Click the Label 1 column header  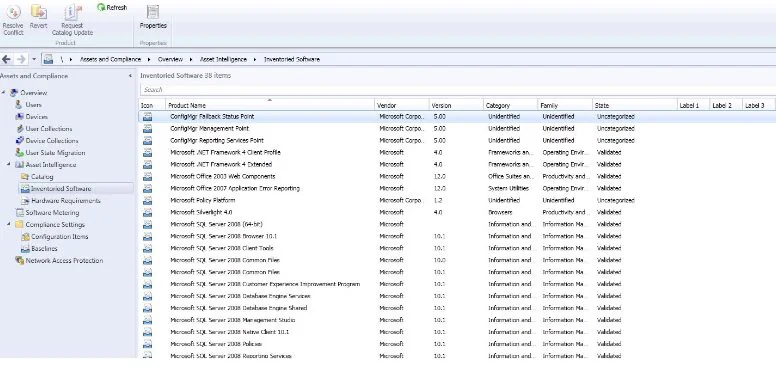click(693, 105)
